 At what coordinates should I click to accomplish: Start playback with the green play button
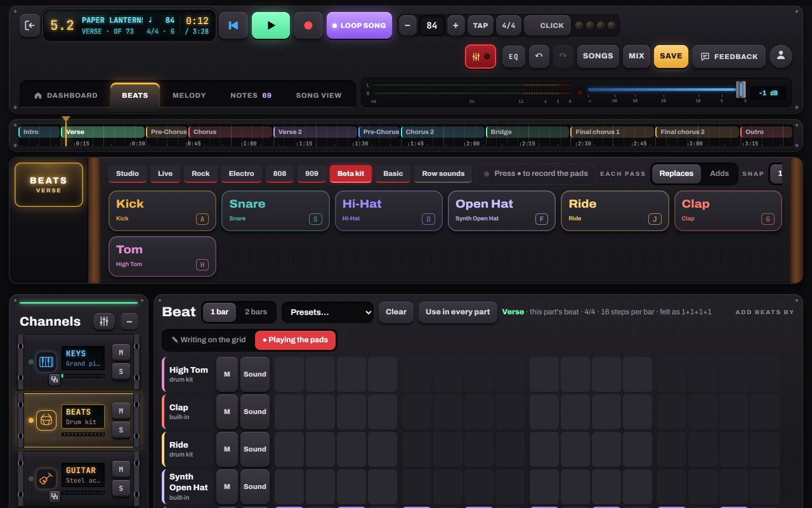271,25
